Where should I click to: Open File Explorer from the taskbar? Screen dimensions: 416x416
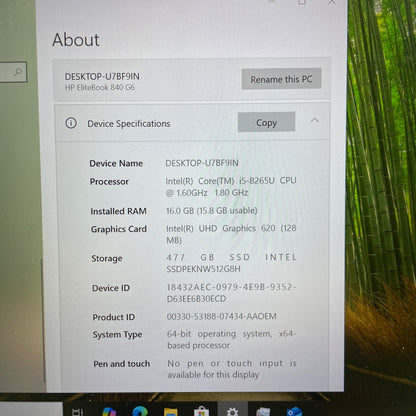[x=171, y=412]
